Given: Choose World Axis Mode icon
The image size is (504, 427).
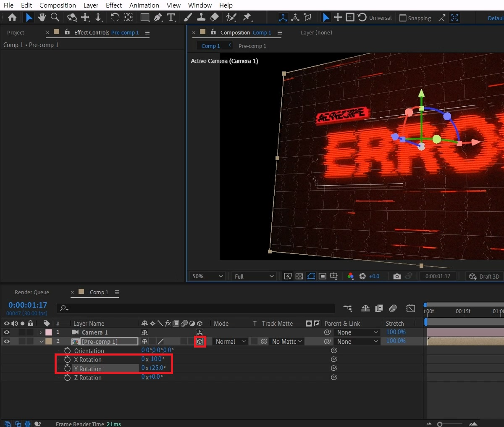Looking at the screenshot, I should pos(295,18).
